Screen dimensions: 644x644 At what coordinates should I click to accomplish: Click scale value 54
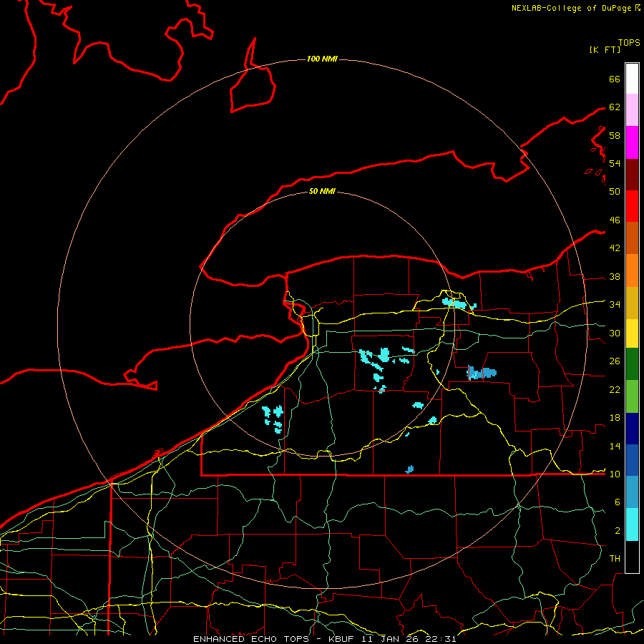pyautogui.click(x=615, y=163)
